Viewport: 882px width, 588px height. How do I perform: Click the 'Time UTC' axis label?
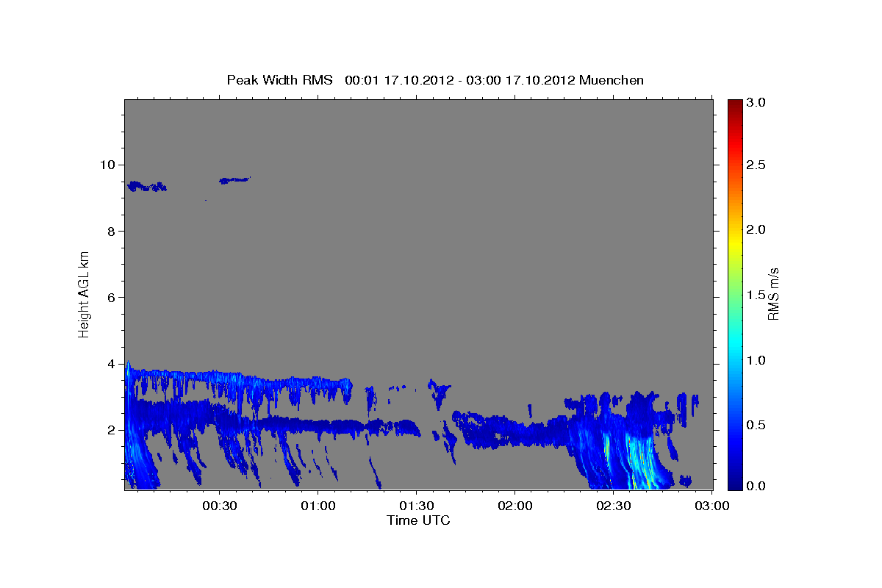tap(418, 520)
